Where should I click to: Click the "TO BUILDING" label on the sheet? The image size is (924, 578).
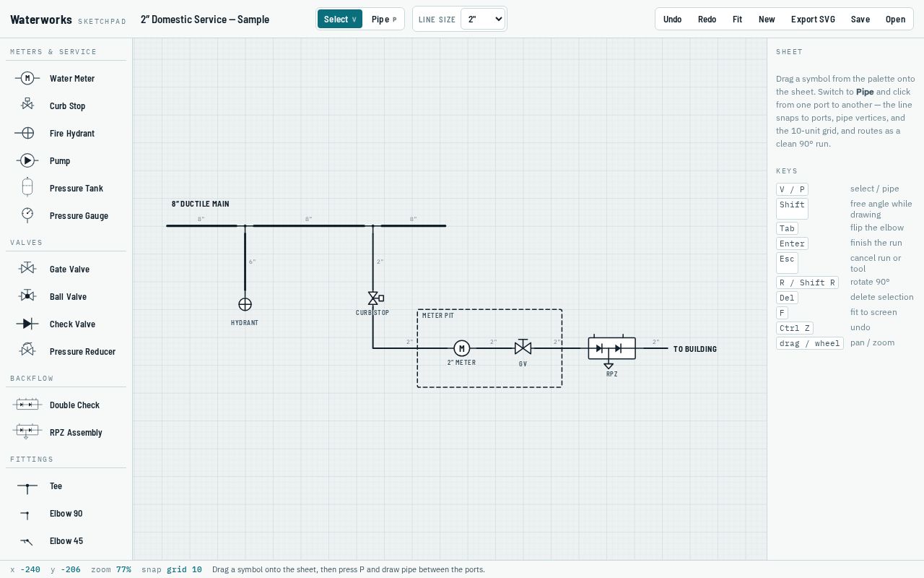click(695, 349)
